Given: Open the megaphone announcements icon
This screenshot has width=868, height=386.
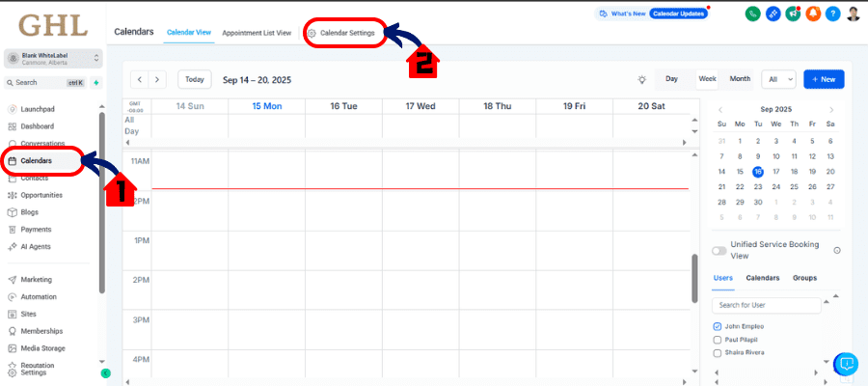Looking at the screenshot, I should coord(793,14).
